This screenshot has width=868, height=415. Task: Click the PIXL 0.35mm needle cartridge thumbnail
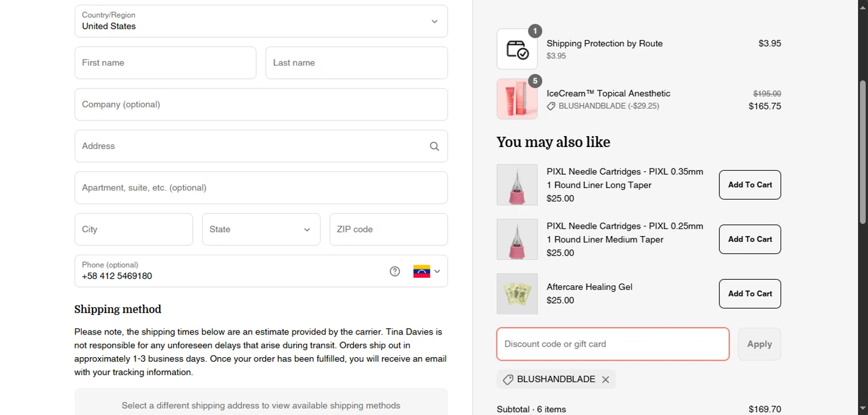517,185
